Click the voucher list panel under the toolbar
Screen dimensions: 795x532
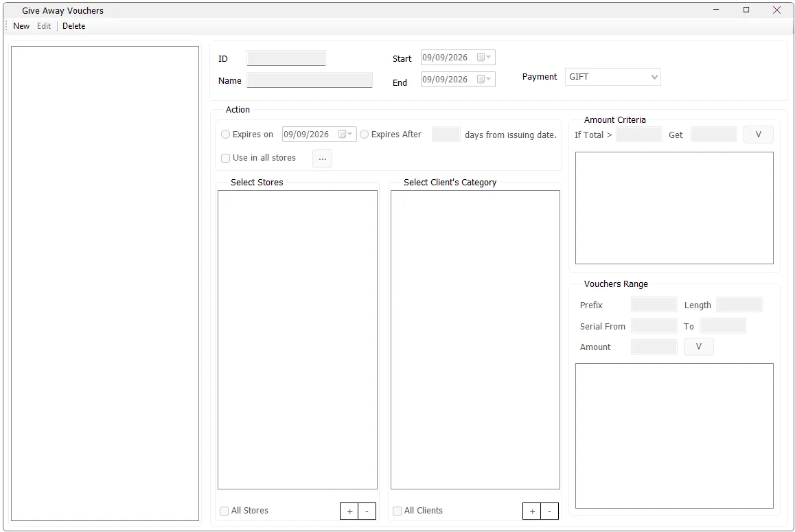[x=105, y=284]
